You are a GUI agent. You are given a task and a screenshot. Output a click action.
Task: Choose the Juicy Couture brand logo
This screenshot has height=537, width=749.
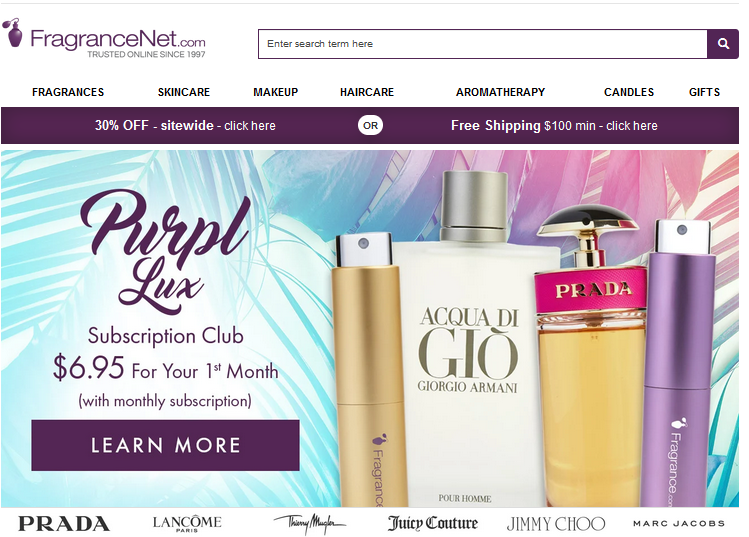pyautogui.click(x=432, y=523)
